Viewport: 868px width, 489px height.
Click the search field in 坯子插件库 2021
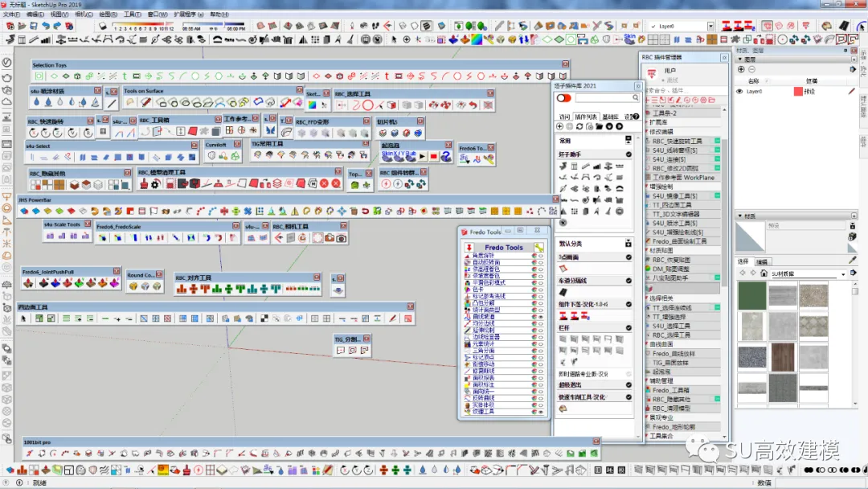pyautogui.click(x=608, y=98)
